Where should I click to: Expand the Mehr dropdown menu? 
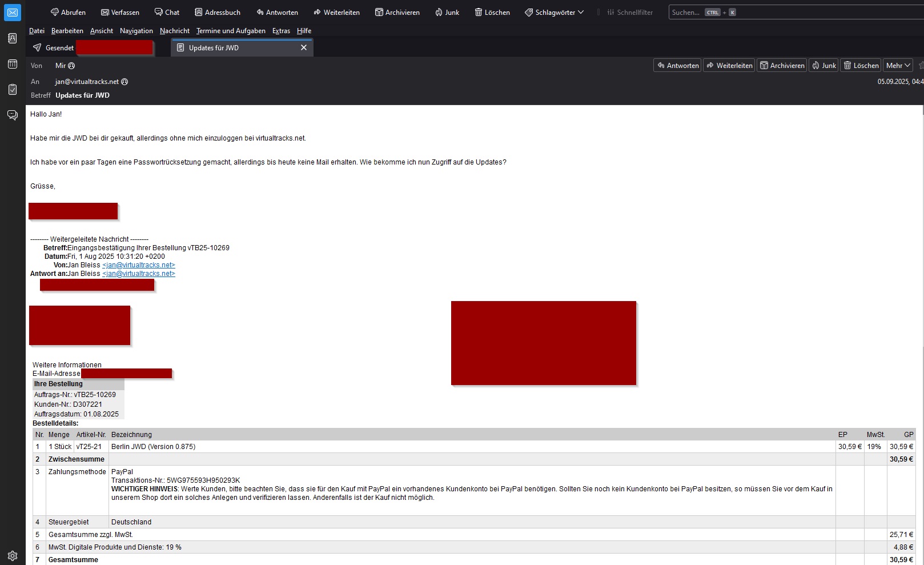(x=898, y=66)
